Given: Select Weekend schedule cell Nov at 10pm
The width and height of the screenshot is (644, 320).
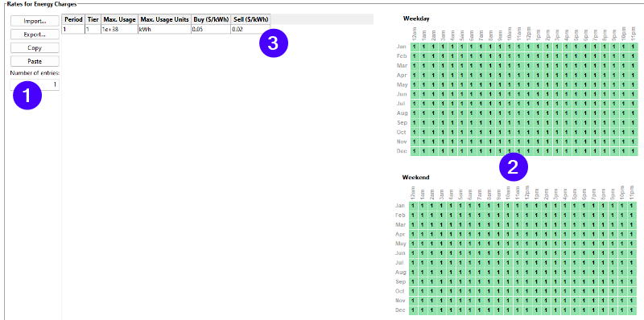Looking at the screenshot, I should point(623,301).
